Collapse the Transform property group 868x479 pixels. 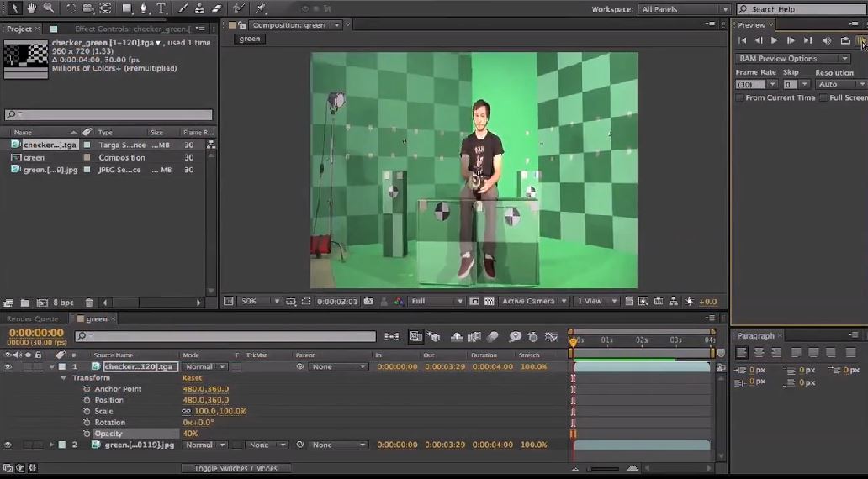64,378
